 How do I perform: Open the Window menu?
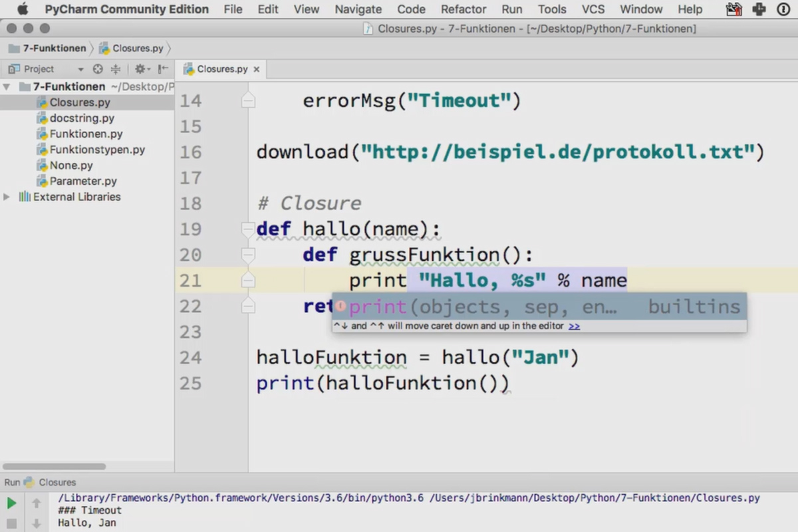(641, 9)
